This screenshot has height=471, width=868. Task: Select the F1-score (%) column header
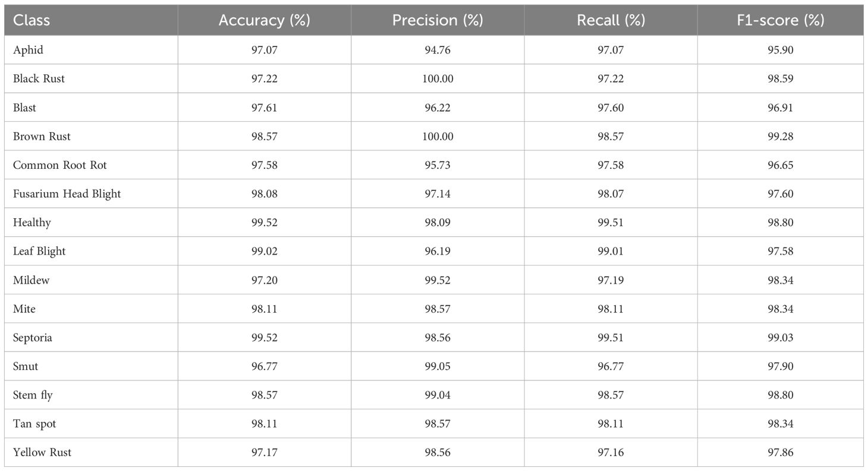tap(780, 20)
